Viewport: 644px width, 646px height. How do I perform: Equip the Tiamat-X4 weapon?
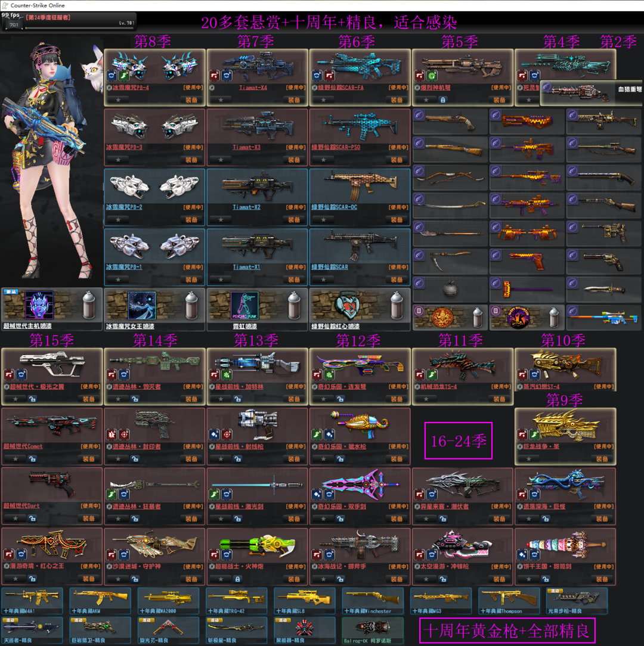pos(294,100)
